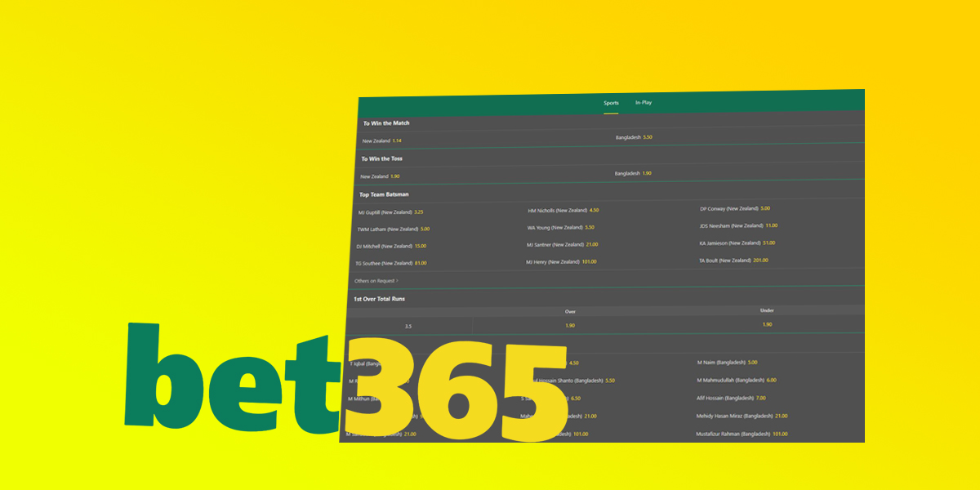Bet on Bangladesh to win match at 5.50
The image size is (980, 490).
[634, 137]
